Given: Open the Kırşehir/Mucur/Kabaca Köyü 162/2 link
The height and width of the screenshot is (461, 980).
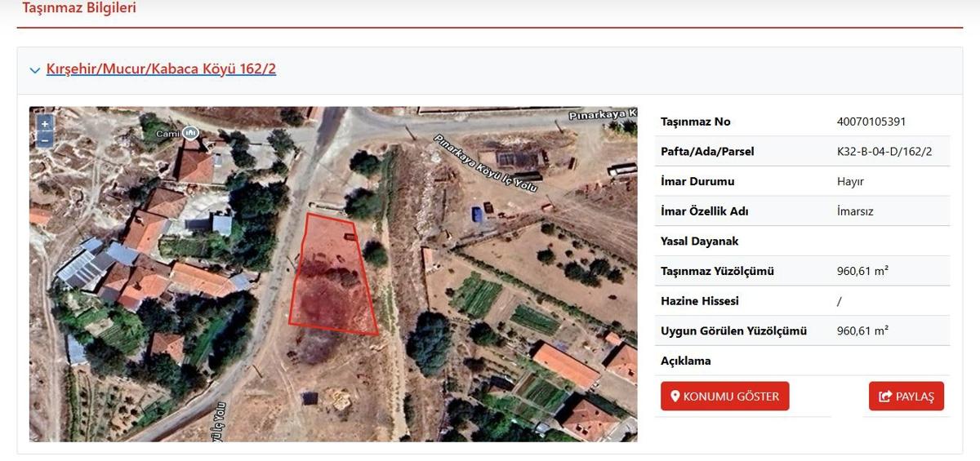Looking at the screenshot, I should pos(161,69).
